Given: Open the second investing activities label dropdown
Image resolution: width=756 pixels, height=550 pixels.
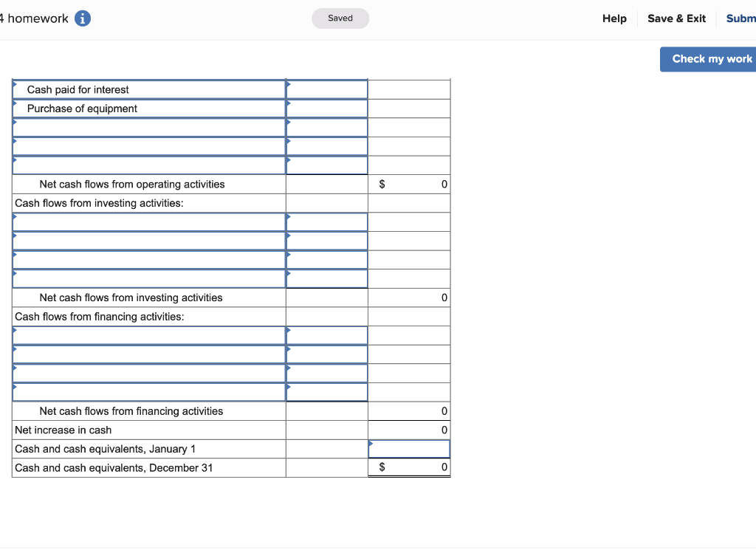Looking at the screenshot, I should coord(148,240).
